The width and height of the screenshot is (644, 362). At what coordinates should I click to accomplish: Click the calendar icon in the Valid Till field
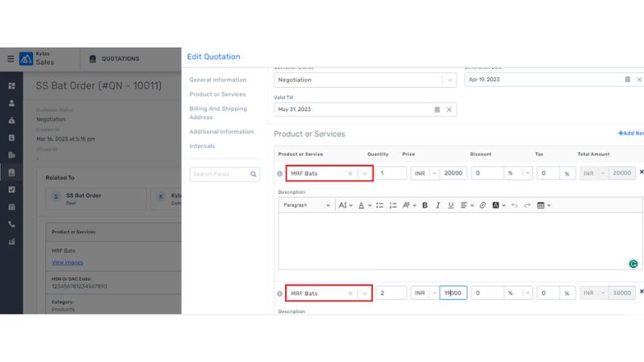tap(437, 109)
